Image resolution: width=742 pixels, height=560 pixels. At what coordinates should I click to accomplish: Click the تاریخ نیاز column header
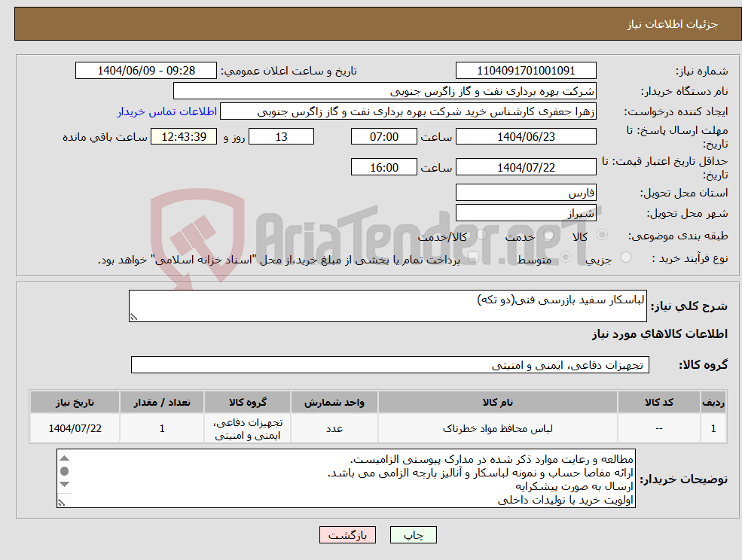tap(73, 402)
